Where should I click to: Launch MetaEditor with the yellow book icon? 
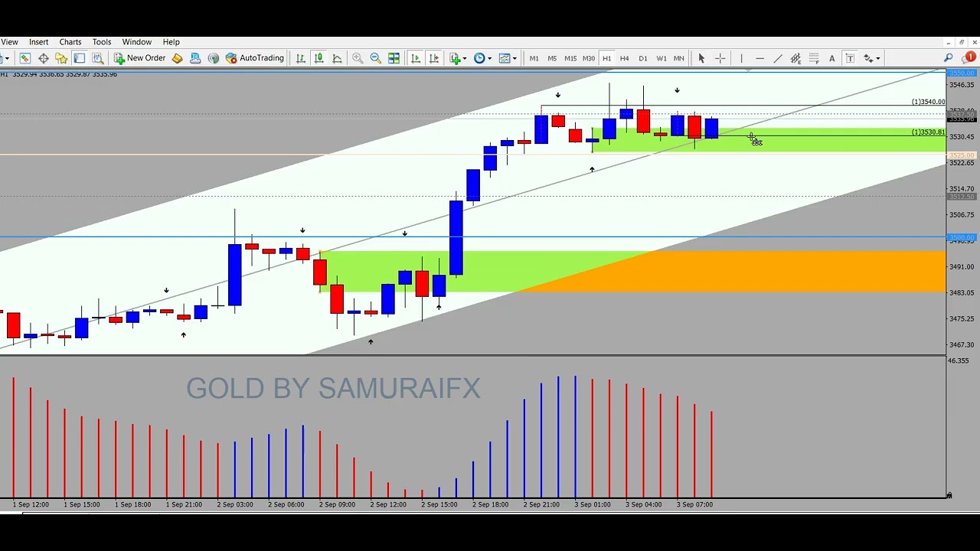tap(177, 58)
